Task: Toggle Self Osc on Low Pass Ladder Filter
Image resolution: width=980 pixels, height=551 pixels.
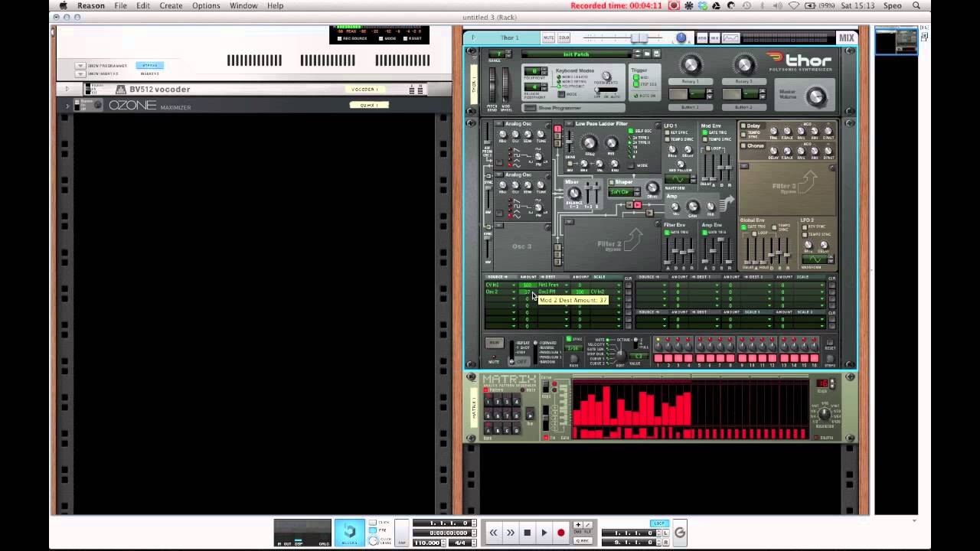Action: click(x=630, y=131)
